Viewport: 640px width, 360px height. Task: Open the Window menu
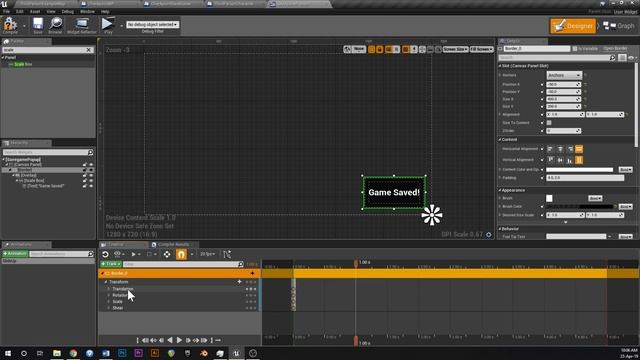87,12
